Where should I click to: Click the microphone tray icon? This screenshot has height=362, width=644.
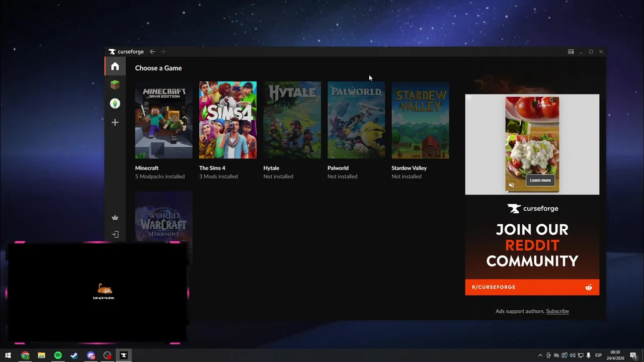(x=589, y=355)
